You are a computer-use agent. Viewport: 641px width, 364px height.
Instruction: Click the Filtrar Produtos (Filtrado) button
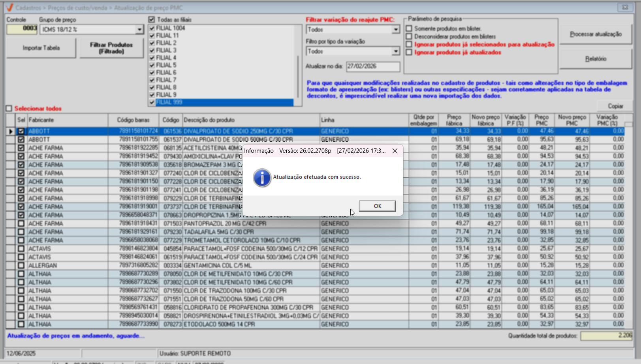pyautogui.click(x=111, y=48)
